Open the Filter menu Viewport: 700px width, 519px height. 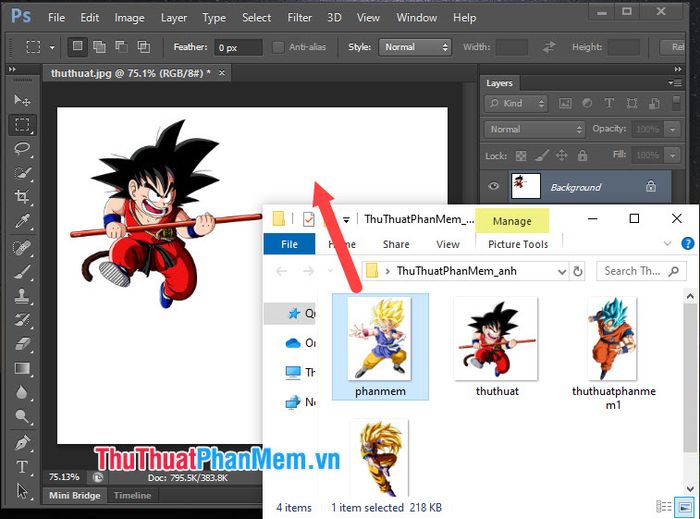[x=300, y=18]
